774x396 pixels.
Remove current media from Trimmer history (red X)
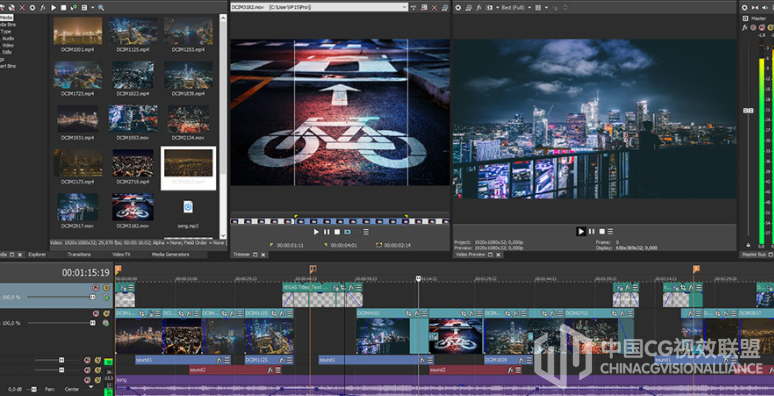click(434, 7)
